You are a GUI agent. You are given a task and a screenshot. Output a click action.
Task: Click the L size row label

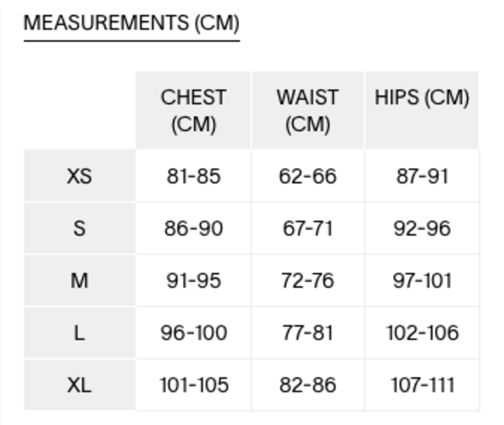click(79, 333)
